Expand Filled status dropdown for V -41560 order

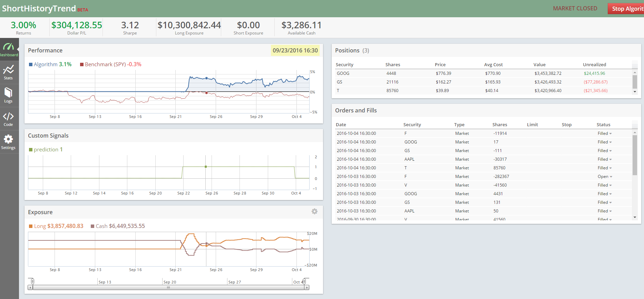(x=605, y=185)
